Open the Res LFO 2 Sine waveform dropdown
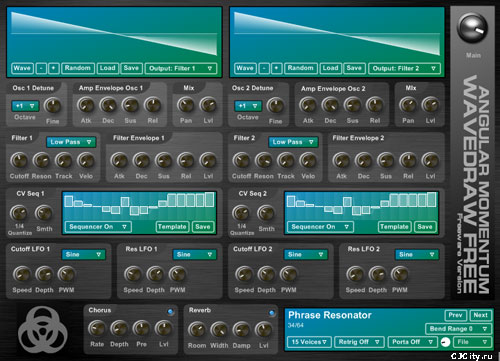The height and width of the screenshot is (361, 500). [417, 255]
